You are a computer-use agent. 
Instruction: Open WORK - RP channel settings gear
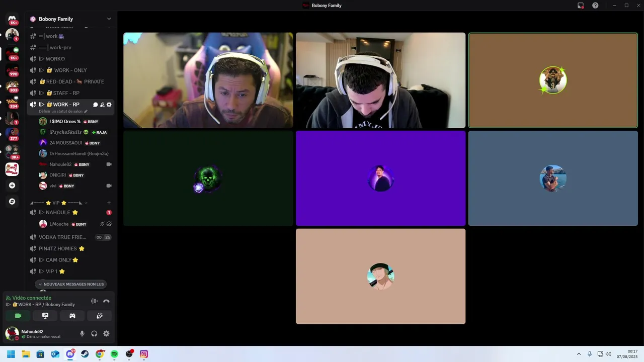pyautogui.click(x=109, y=105)
